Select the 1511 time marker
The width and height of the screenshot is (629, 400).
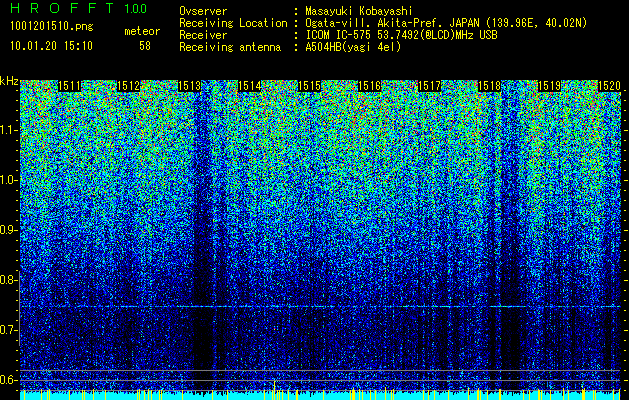pos(69,86)
